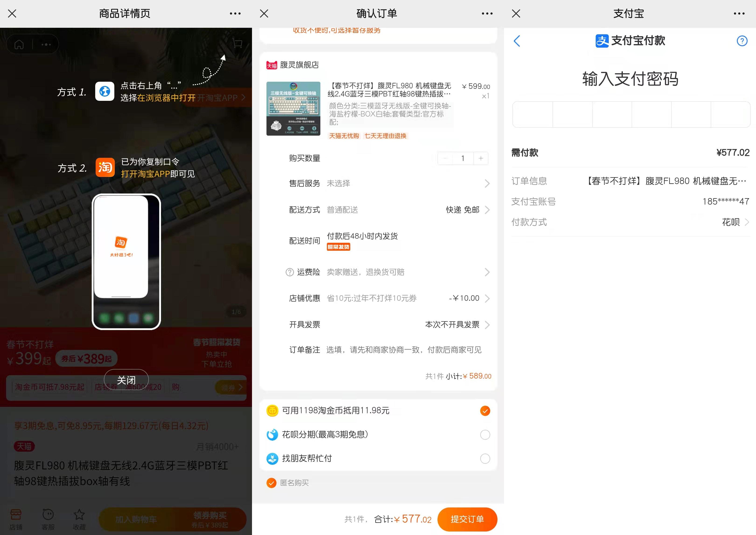Viewport: 756px width, 535px height.
Task: Increase purchase quantity with the plus button
Action: [481, 158]
